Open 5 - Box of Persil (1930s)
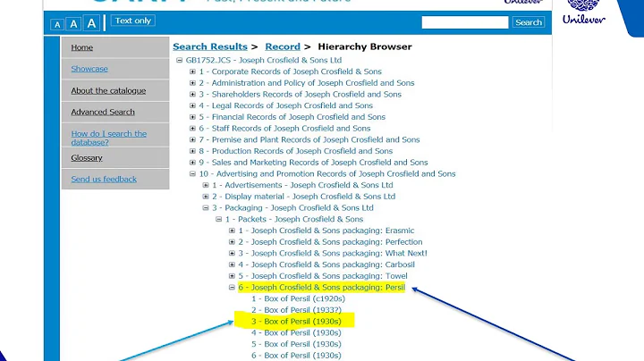 pos(296,344)
